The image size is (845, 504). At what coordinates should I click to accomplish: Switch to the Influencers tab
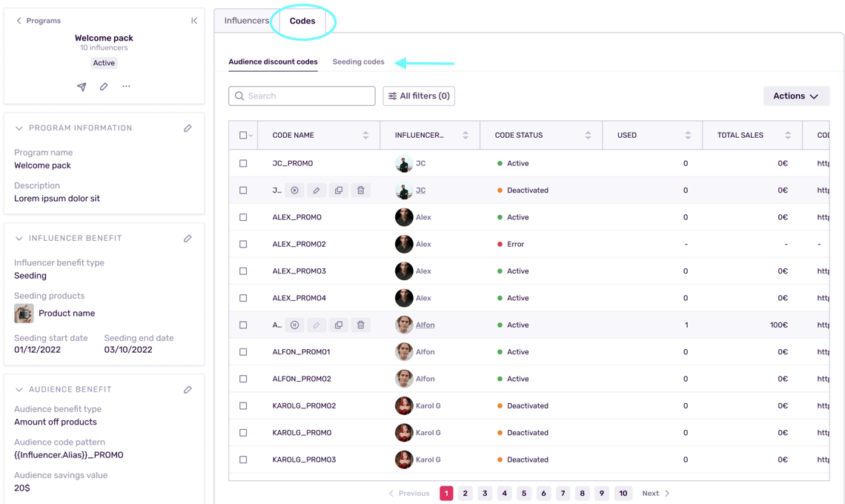tap(248, 20)
